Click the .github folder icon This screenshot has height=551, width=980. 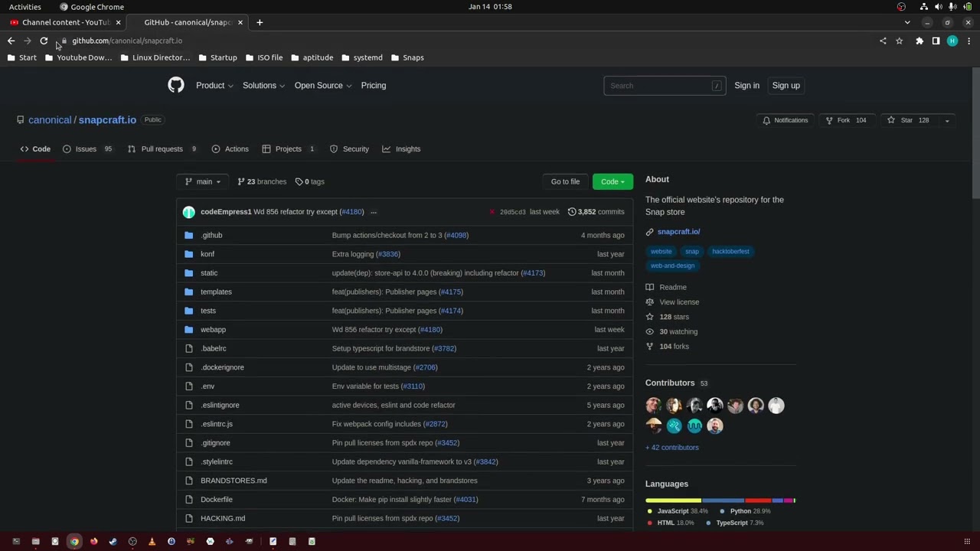(x=188, y=235)
